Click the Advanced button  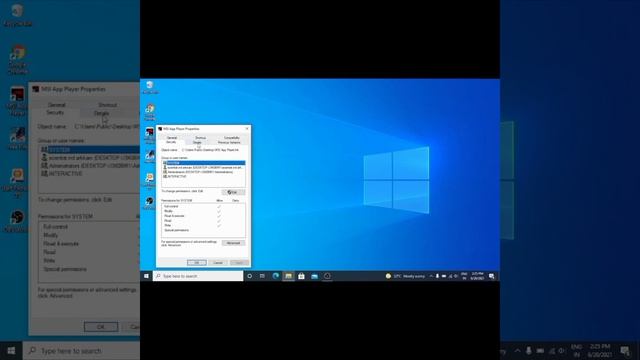[x=233, y=243]
